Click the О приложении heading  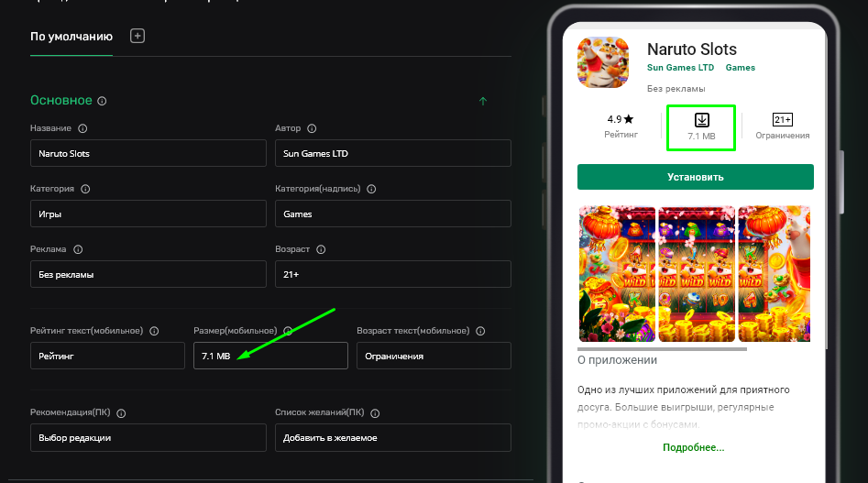pyautogui.click(x=617, y=360)
